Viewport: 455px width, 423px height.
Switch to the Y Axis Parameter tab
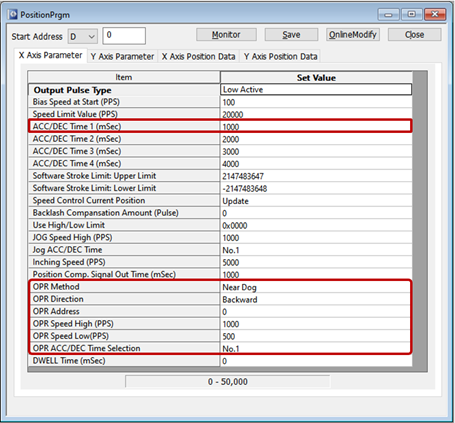point(122,56)
